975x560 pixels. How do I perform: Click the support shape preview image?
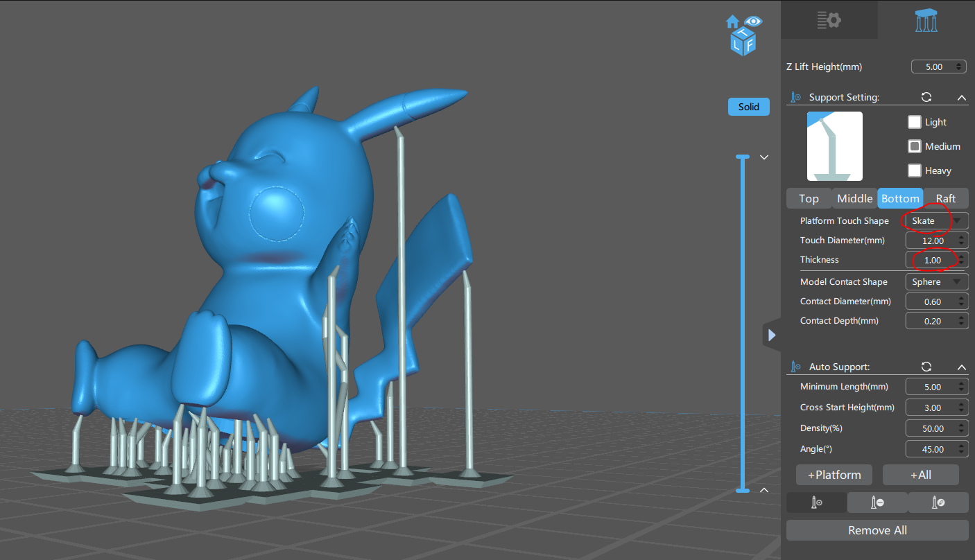835,146
